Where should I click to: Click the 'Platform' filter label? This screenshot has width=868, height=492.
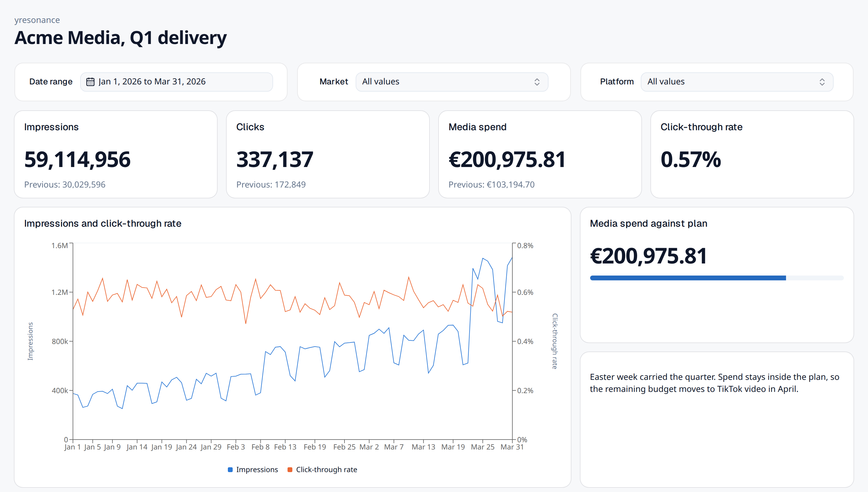[617, 82]
